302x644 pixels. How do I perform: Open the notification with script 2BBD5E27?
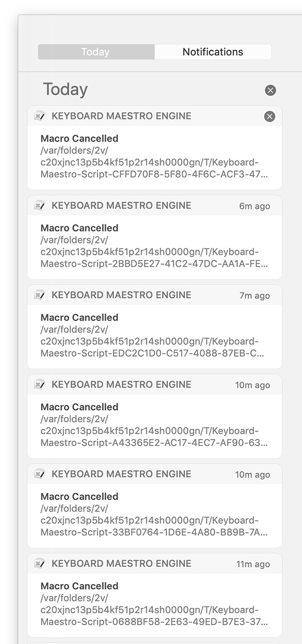coord(155,237)
